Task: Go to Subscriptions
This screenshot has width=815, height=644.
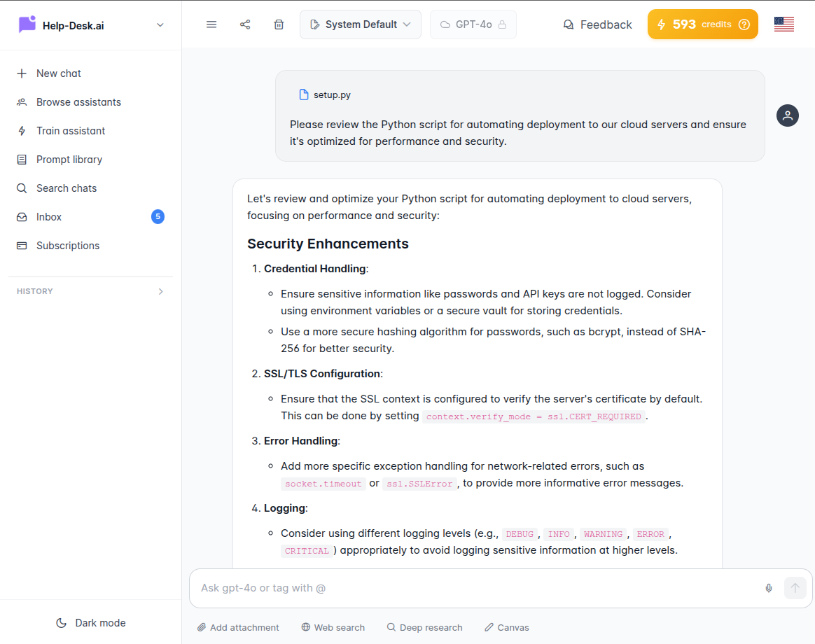Action: 68,245
